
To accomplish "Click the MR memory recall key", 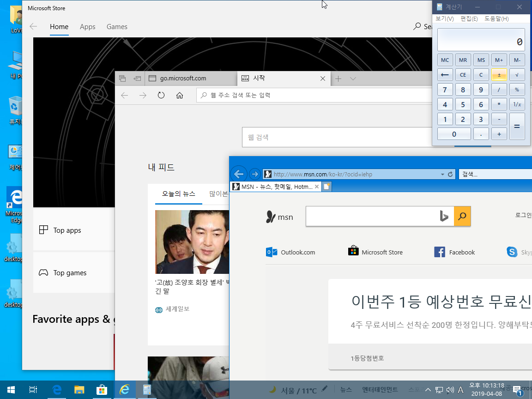I will (463, 60).
